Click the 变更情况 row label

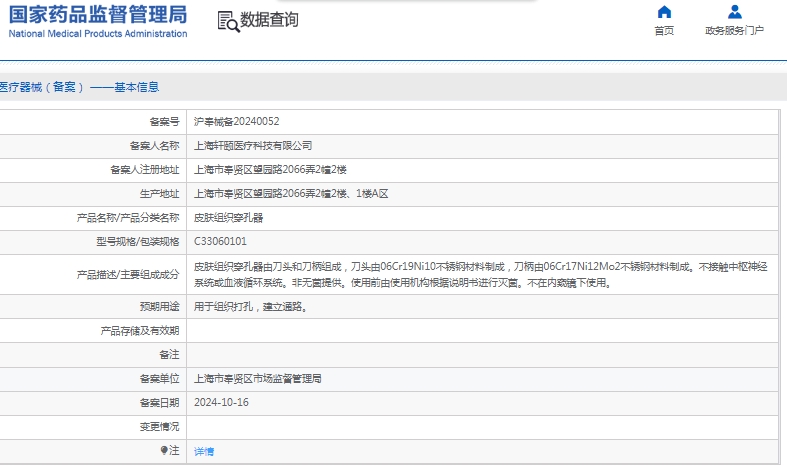click(x=159, y=427)
